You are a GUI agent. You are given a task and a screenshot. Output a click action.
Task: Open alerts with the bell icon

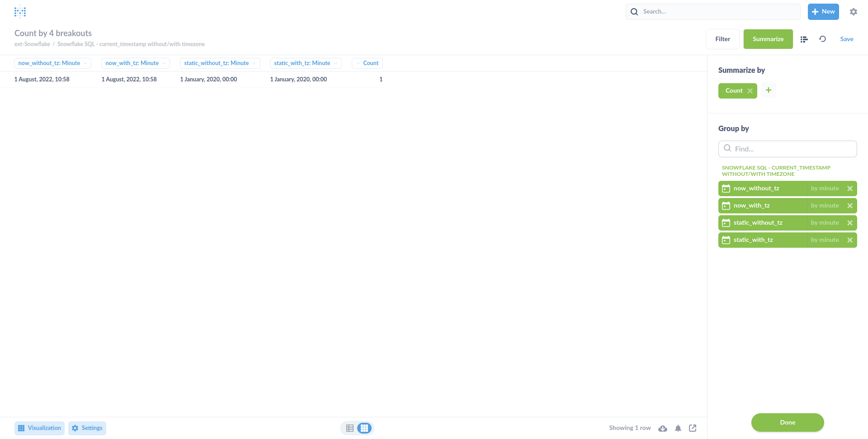[x=678, y=428]
